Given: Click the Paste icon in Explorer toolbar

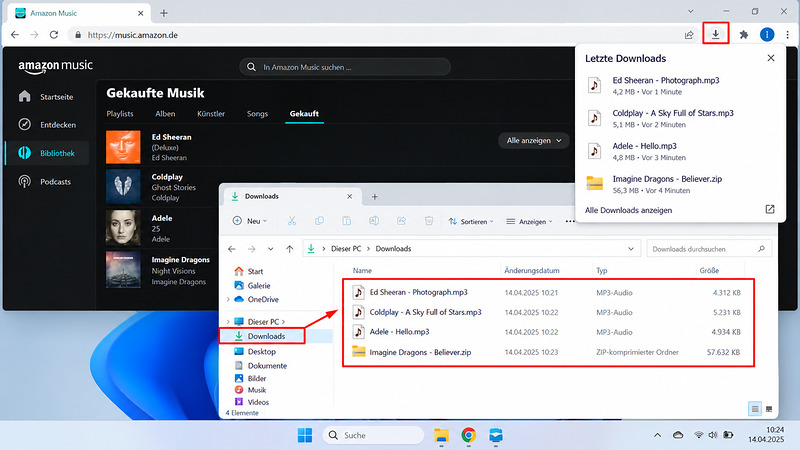Looking at the screenshot, I should point(346,221).
